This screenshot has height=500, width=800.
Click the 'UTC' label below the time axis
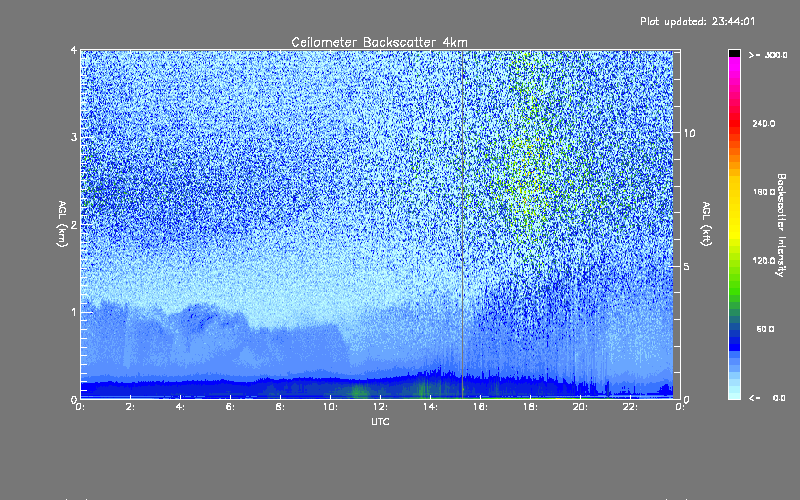[380, 421]
